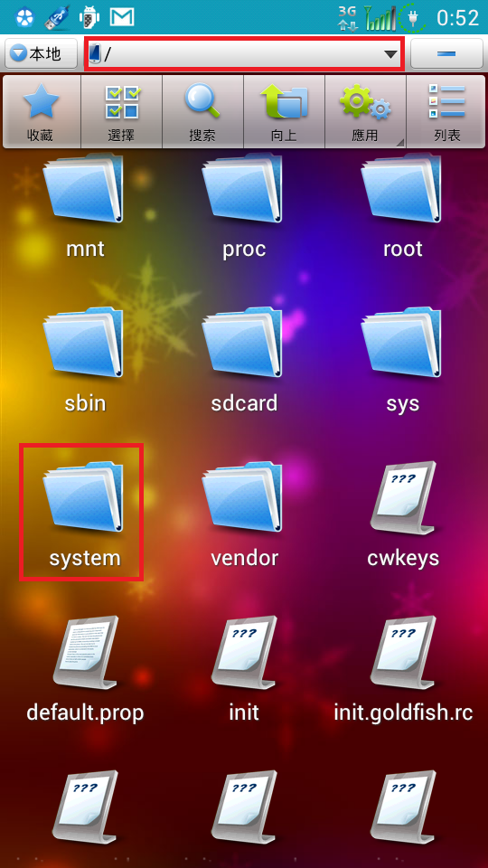Tap the Android debug status icon
488x868 pixels.
point(89,17)
